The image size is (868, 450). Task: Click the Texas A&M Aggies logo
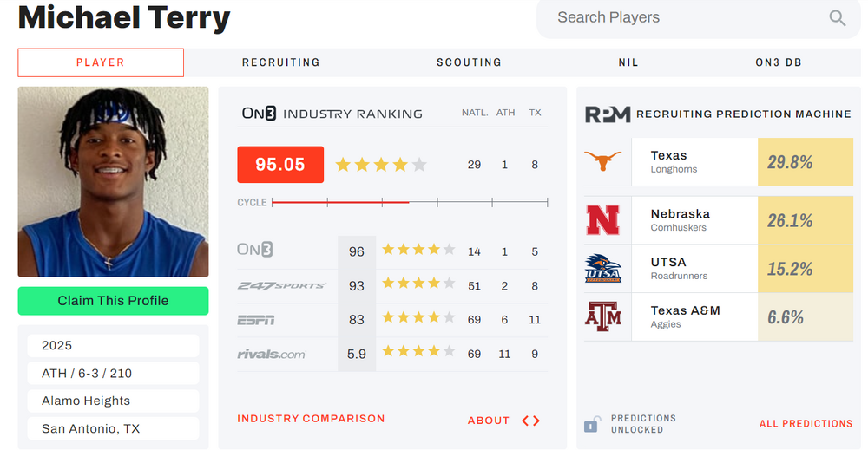click(603, 316)
